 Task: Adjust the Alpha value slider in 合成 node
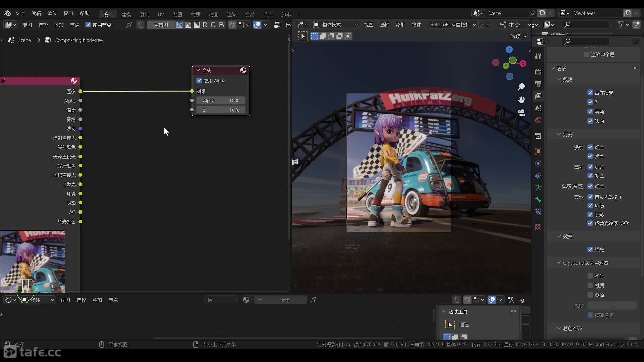[221, 100]
